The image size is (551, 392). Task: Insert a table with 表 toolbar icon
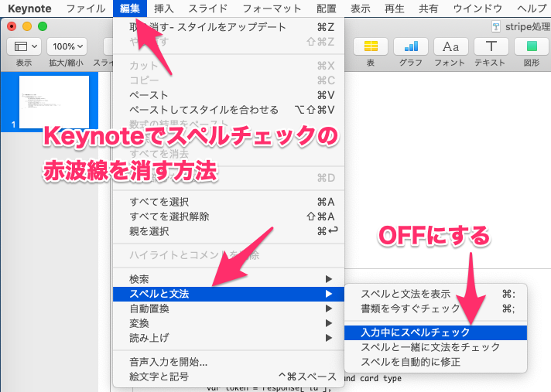(x=371, y=46)
